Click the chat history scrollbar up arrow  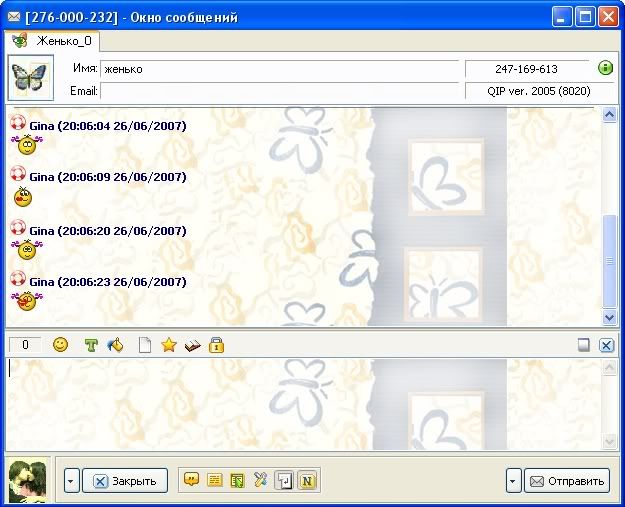coord(609,115)
